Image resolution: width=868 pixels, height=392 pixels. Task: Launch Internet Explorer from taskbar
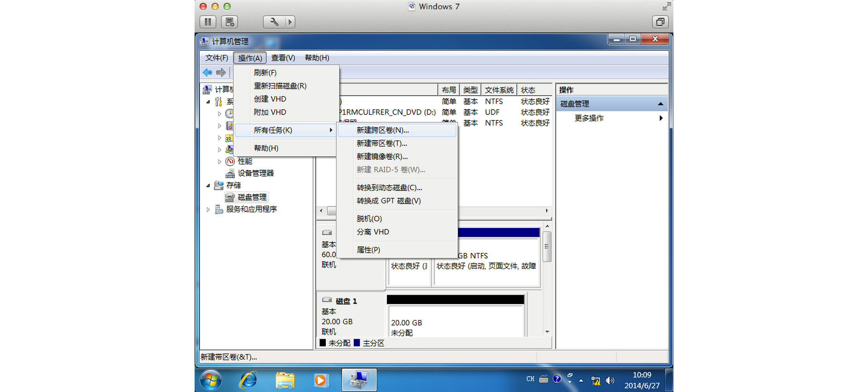coord(248,380)
